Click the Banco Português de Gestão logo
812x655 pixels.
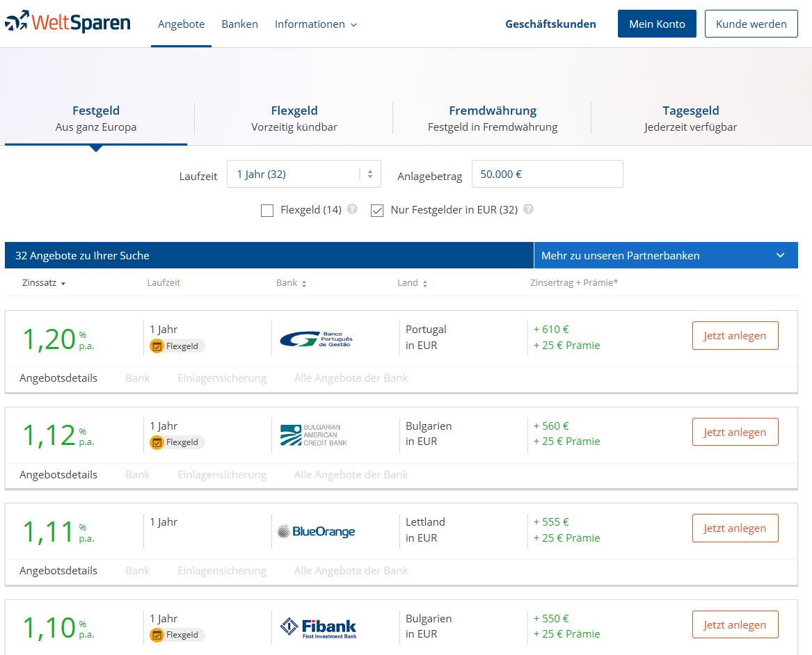pos(317,339)
